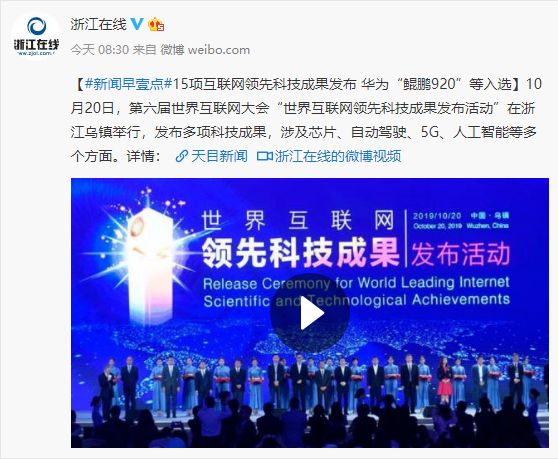This screenshot has width=558, height=459.
Task: Play the video with the circular play button
Action: (x=310, y=313)
